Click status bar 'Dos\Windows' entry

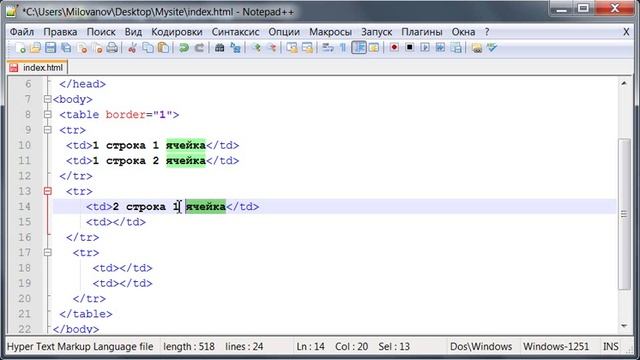(481, 347)
